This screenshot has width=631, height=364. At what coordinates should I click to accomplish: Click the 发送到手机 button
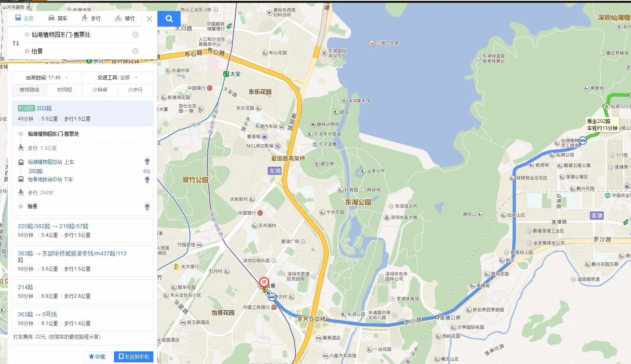click(x=133, y=357)
